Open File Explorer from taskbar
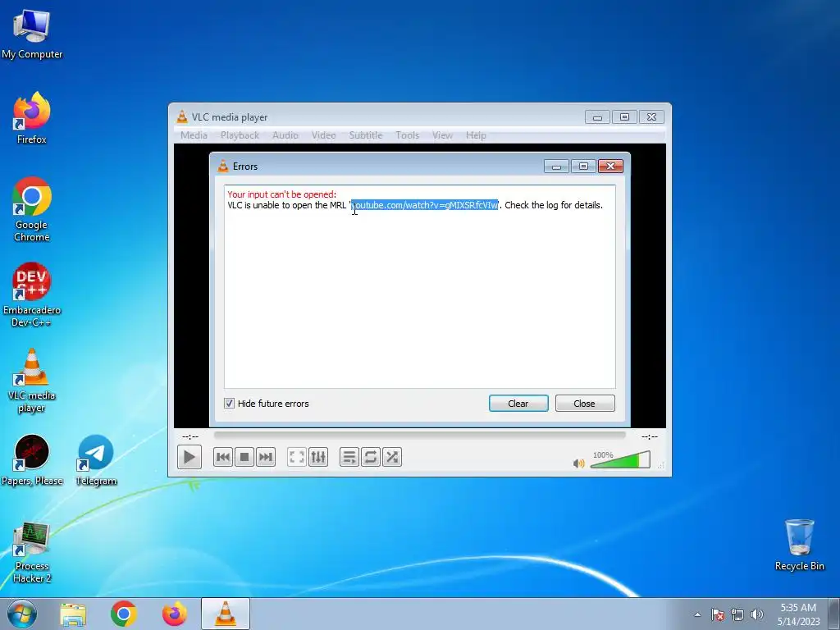Screen dimensions: 840x630 pos(73,614)
